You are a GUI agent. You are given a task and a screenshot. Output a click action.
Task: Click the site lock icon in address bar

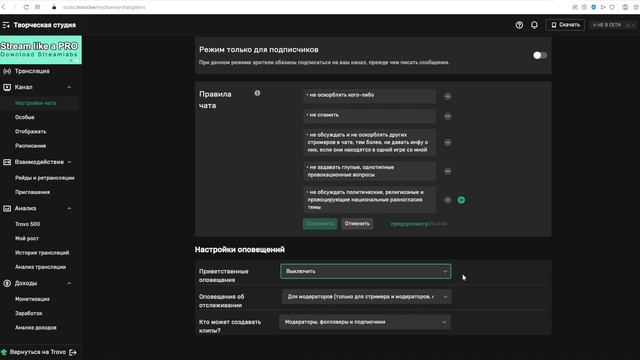tap(53, 7)
